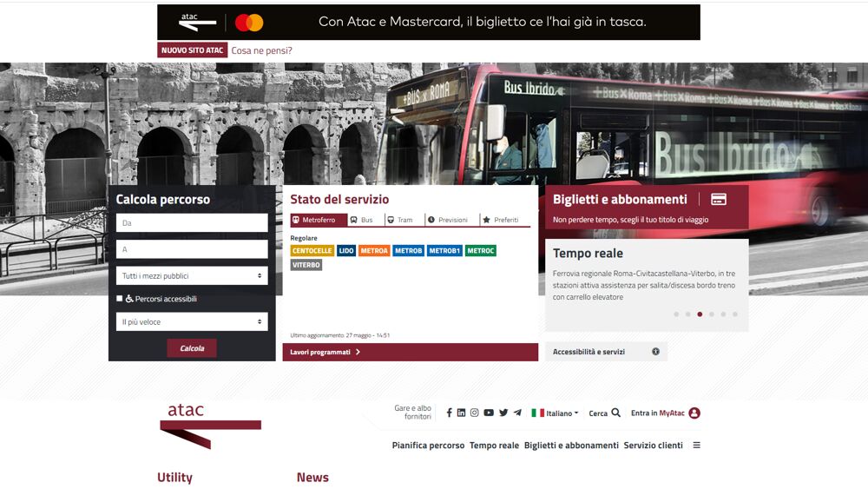Expand the Italiano language selector
The width and height of the screenshot is (868, 489).
tap(555, 413)
